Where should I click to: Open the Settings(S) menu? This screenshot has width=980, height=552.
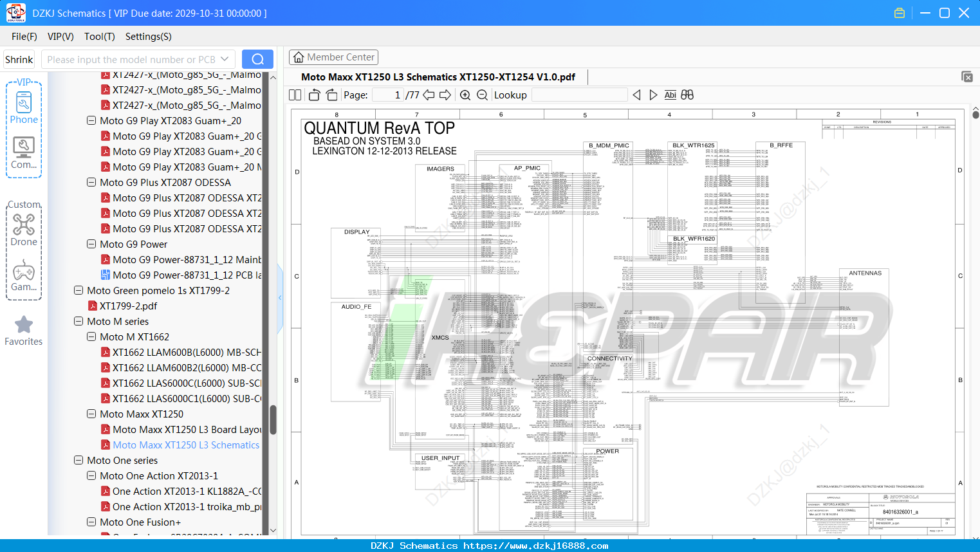149,37
